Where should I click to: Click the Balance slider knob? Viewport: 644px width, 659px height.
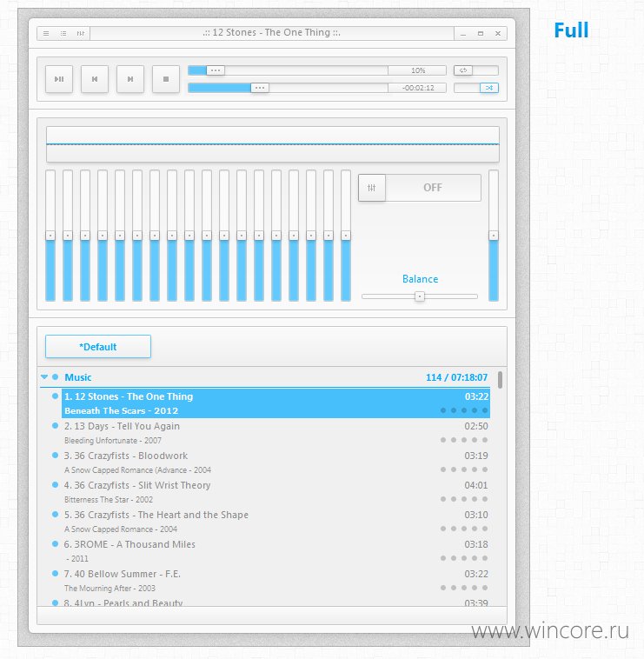(419, 296)
